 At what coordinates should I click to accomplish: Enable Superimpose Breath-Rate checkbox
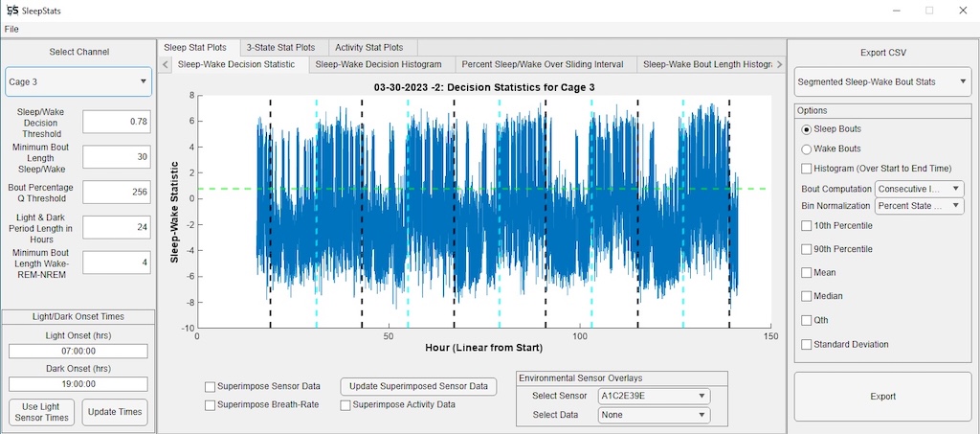(211, 404)
